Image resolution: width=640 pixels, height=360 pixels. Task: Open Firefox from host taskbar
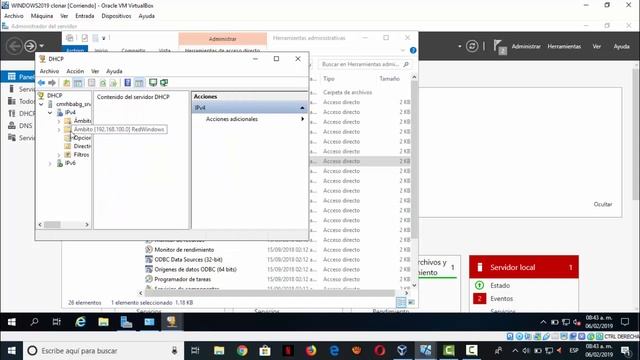coord(311,351)
